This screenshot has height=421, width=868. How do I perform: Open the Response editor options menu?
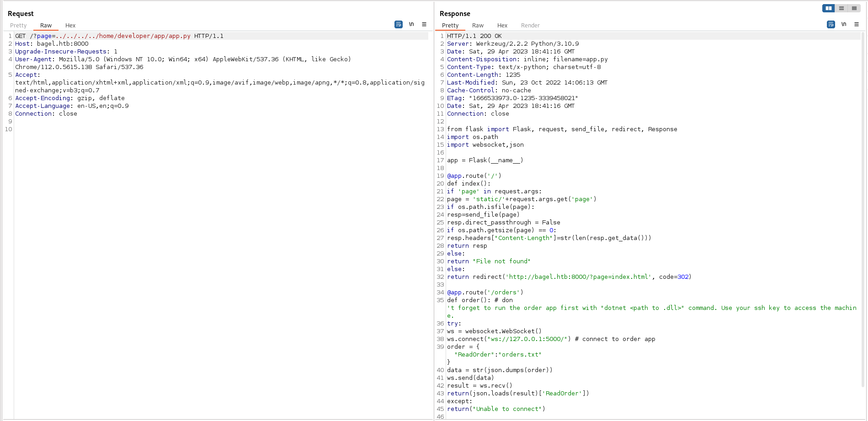857,24
